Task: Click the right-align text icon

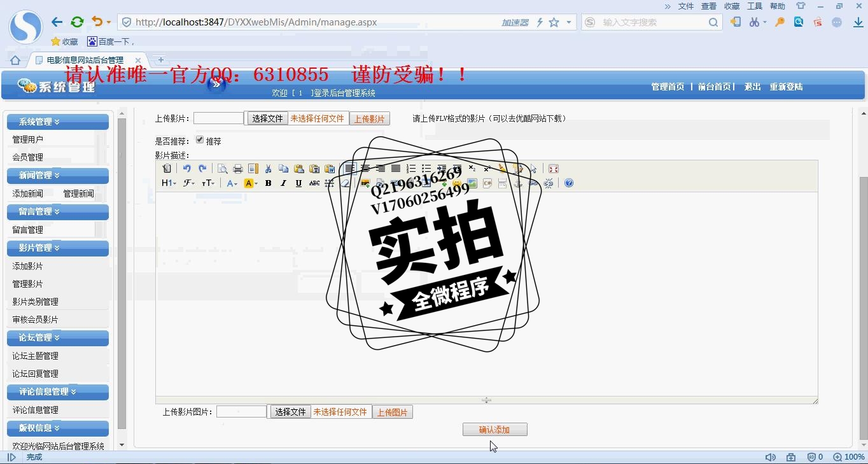Action: pos(380,169)
